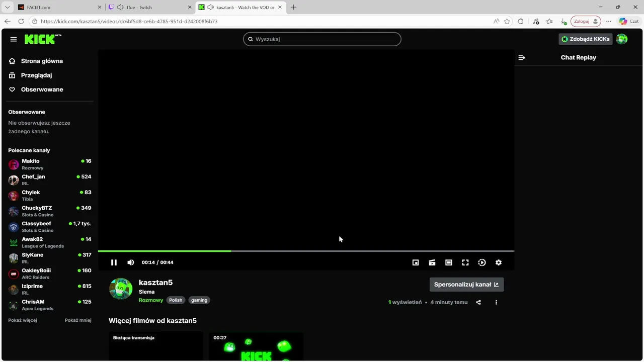This screenshot has width=644, height=362.
Task: Open Makito recommended channel
Action: pos(50,164)
